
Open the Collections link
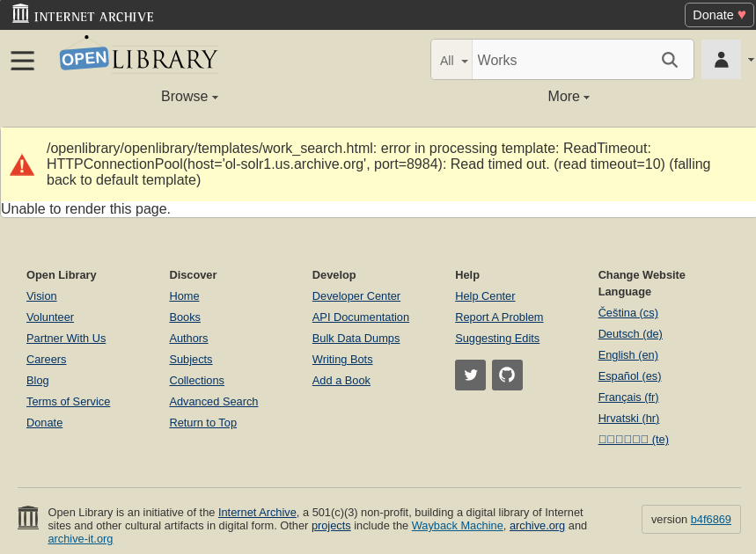[x=197, y=381]
